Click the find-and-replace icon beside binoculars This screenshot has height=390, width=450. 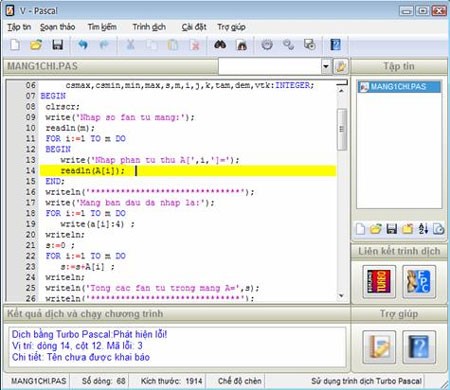coord(242,45)
